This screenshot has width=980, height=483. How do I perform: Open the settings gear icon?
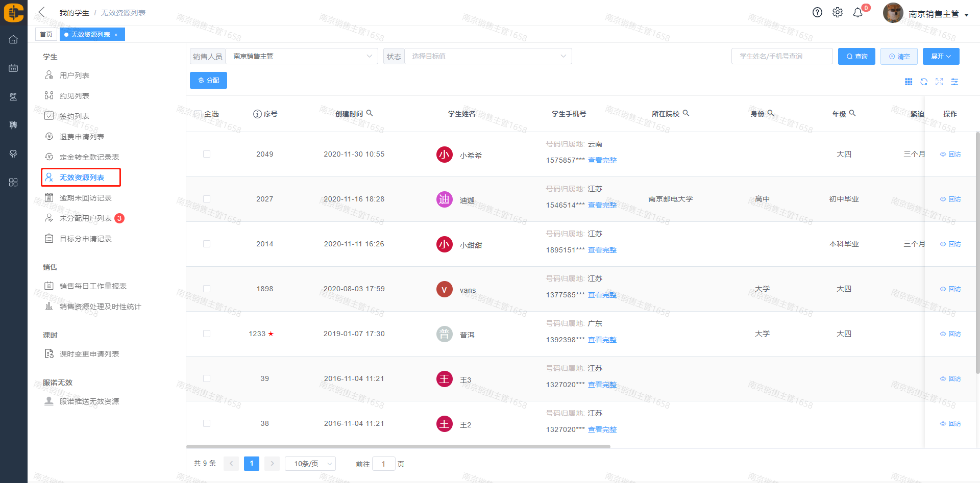(837, 13)
